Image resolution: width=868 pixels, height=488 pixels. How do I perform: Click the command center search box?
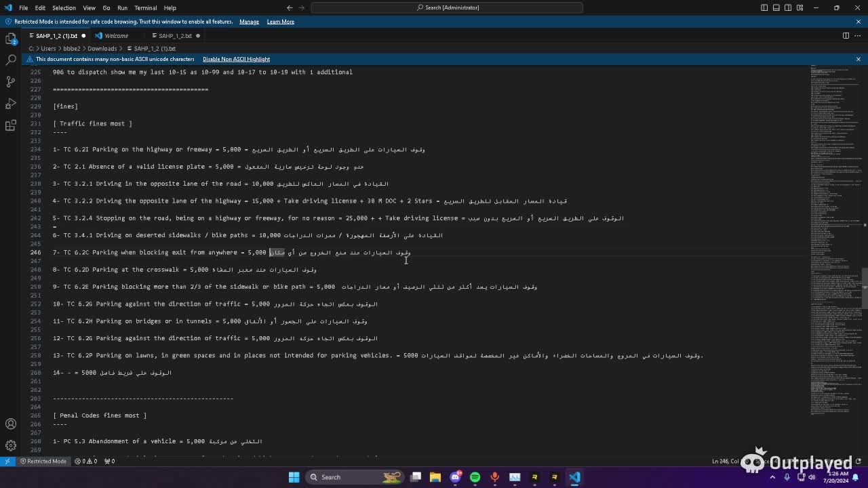point(447,7)
